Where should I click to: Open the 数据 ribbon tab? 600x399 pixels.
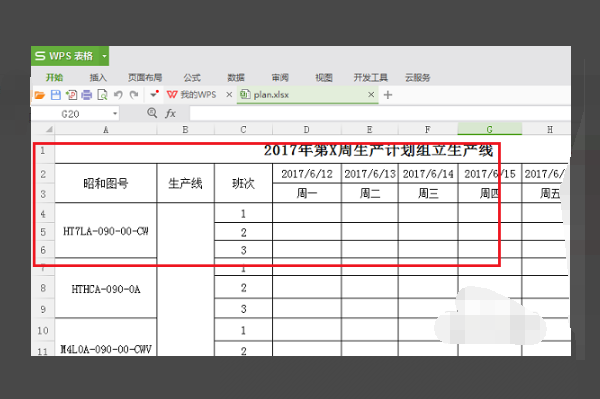236,78
